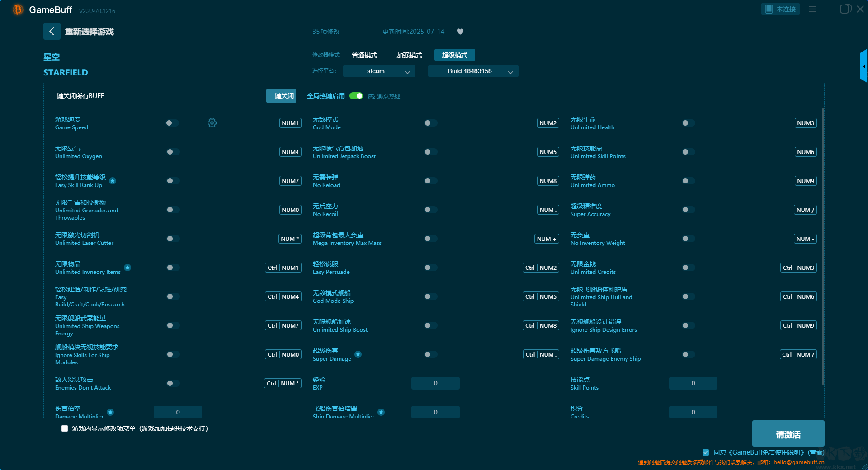Open the hamburger menu in title bar
868x470 pixels.
point(812,9)
